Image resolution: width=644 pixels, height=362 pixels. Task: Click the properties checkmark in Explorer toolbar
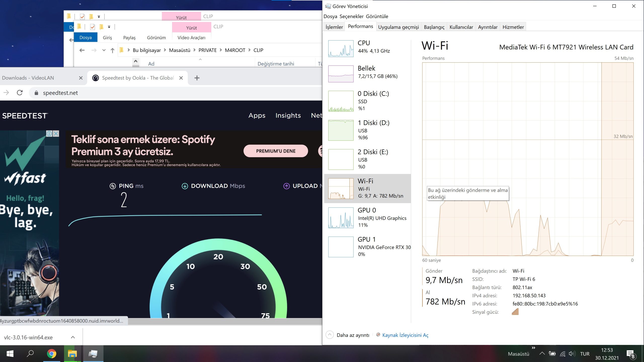(93, 27)
